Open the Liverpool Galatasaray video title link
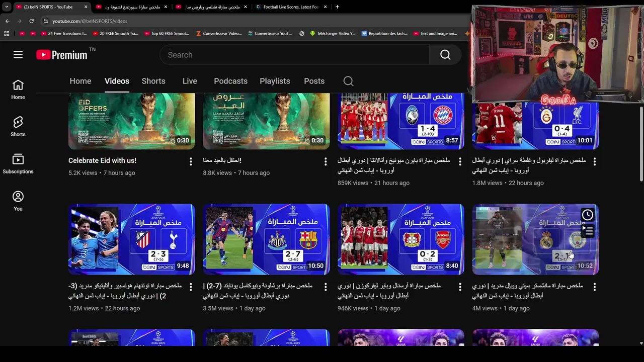 pos(529,165)
